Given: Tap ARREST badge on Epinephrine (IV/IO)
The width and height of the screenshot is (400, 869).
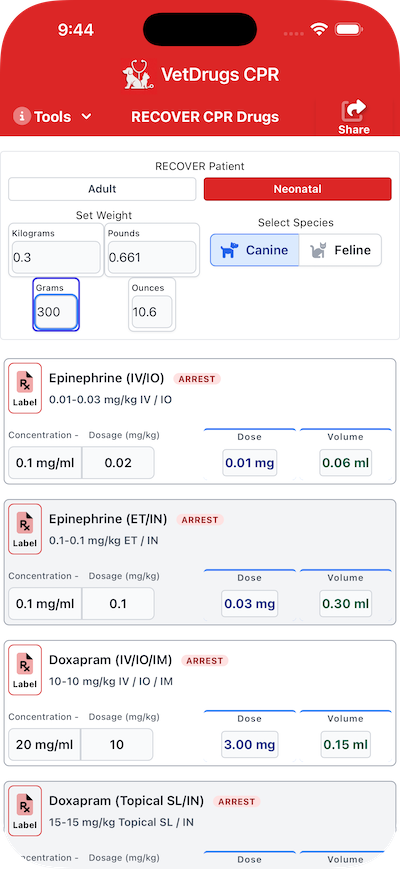Looking at the screenshot, I should pyautogui.click(x=197, y=379).
